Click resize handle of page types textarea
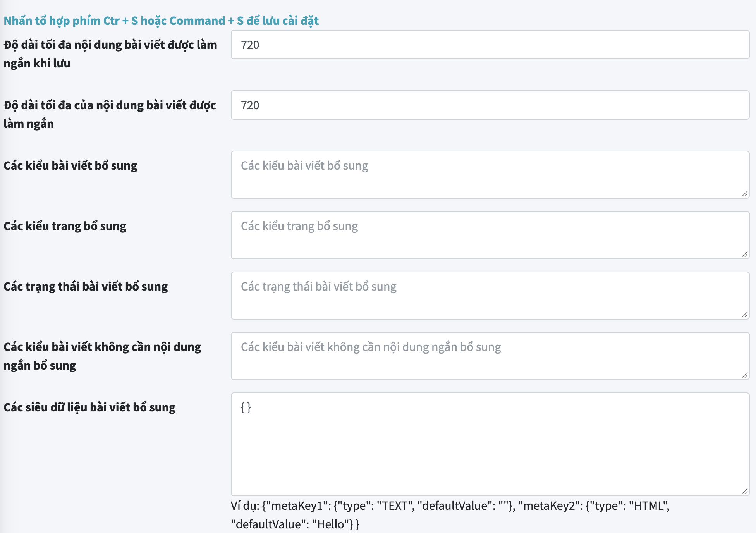Screen dimensions: 756x533 tap(744, 254)
